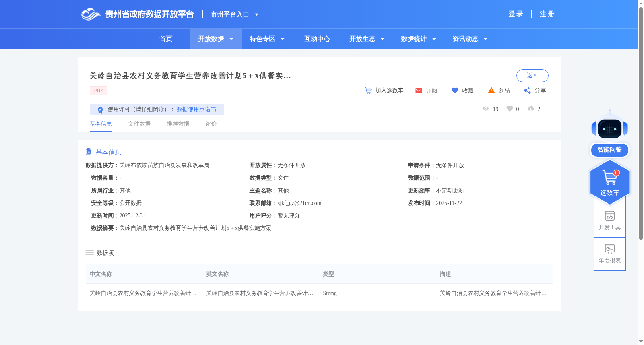Click the 登录 link

[516, 14]
